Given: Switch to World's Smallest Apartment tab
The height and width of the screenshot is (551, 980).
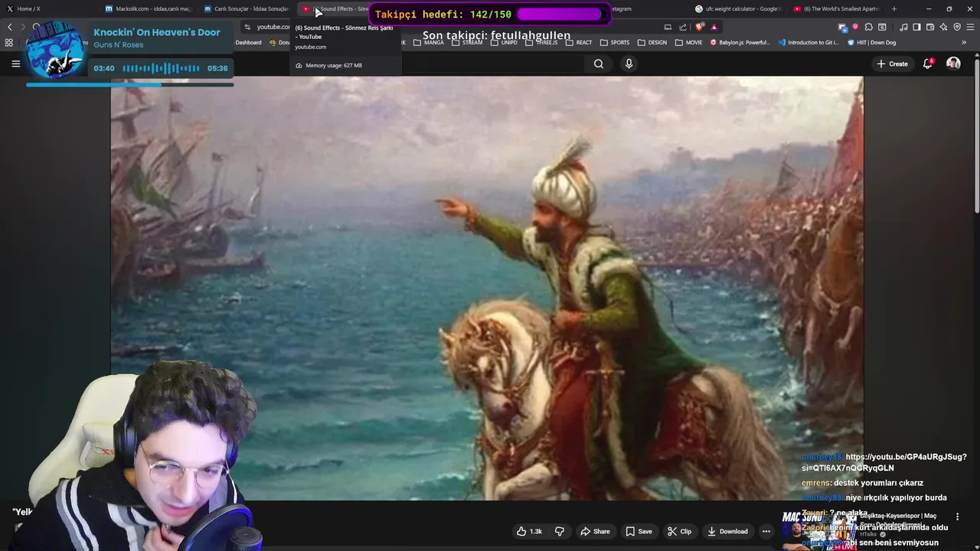Looking at the screenshot, I should pyautogui.click(x=836, y=8).
